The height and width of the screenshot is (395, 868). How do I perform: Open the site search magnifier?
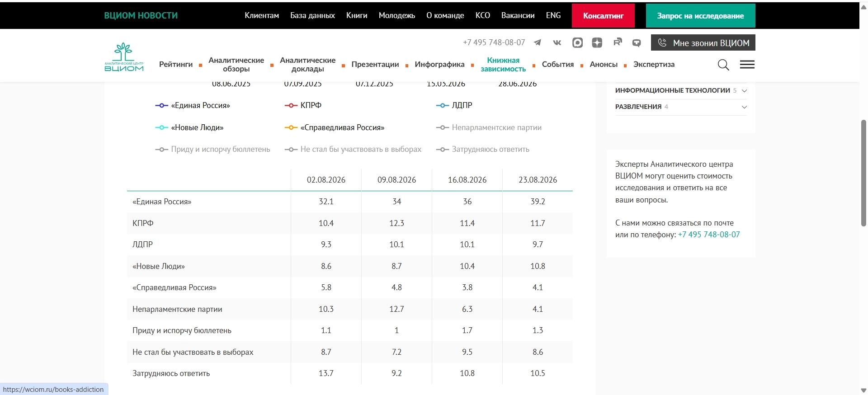[723, 65]
